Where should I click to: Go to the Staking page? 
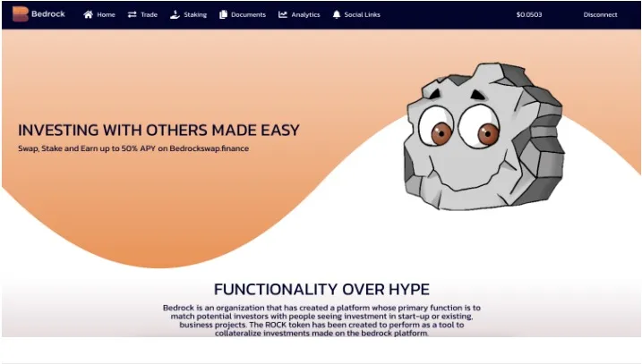coord(195,14)
